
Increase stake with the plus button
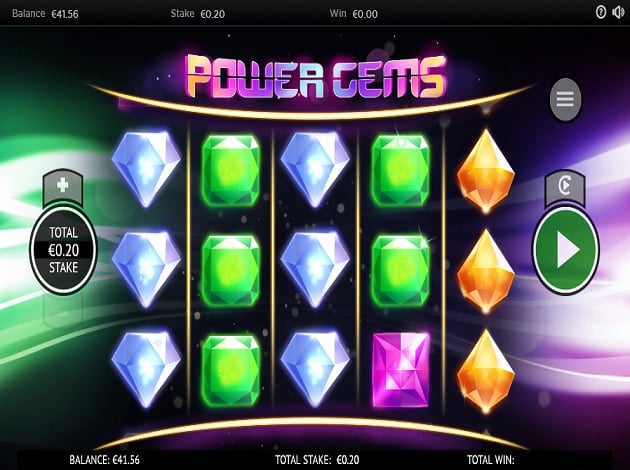pos(62,186)
